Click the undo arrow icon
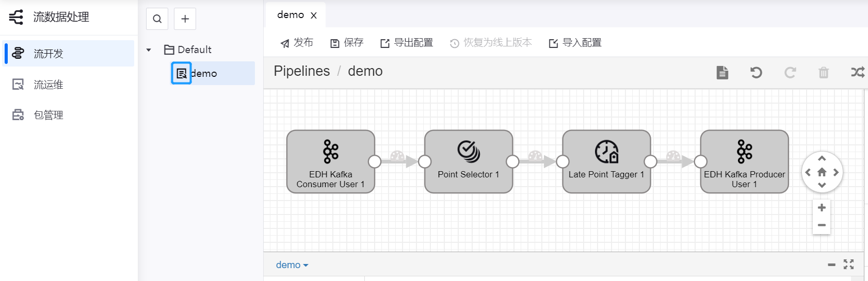This screenshot has width=868, height=281. coord(756,73)
